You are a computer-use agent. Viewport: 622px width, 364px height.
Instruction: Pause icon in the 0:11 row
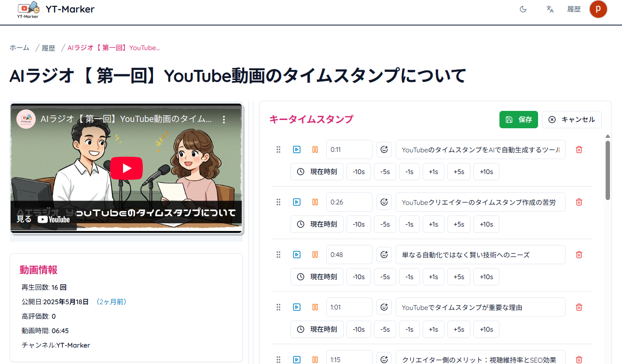(x=315, y=149)
